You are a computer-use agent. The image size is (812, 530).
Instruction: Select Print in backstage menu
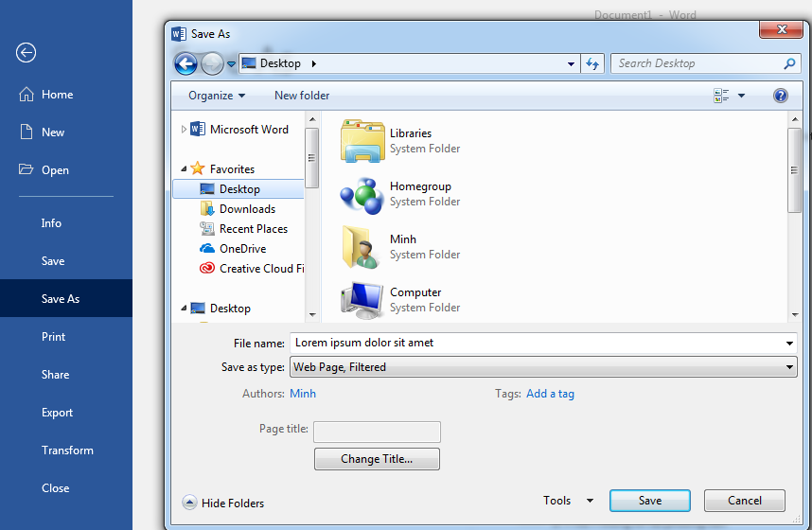pyautogui.click(x=53, y=336)
